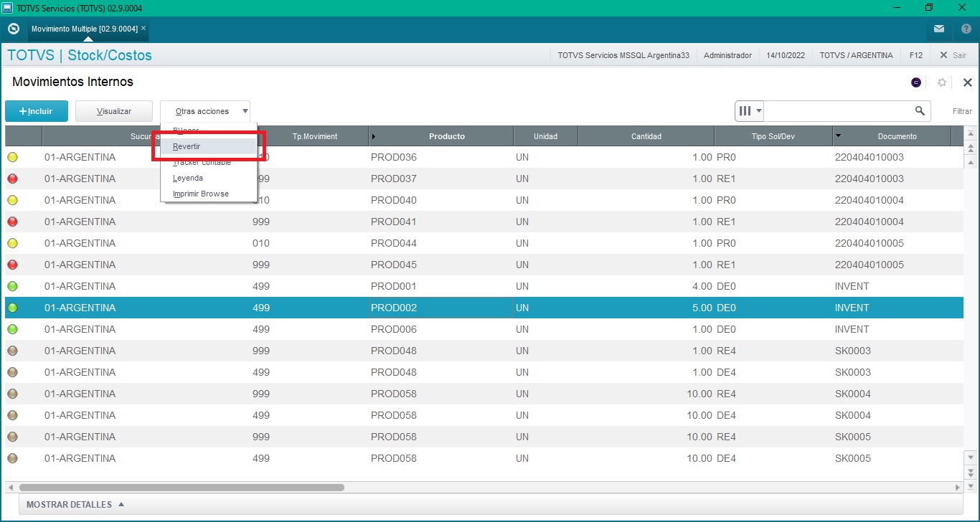
Task: Click the Cantidad column header
Action: click(x=646, y=136)
